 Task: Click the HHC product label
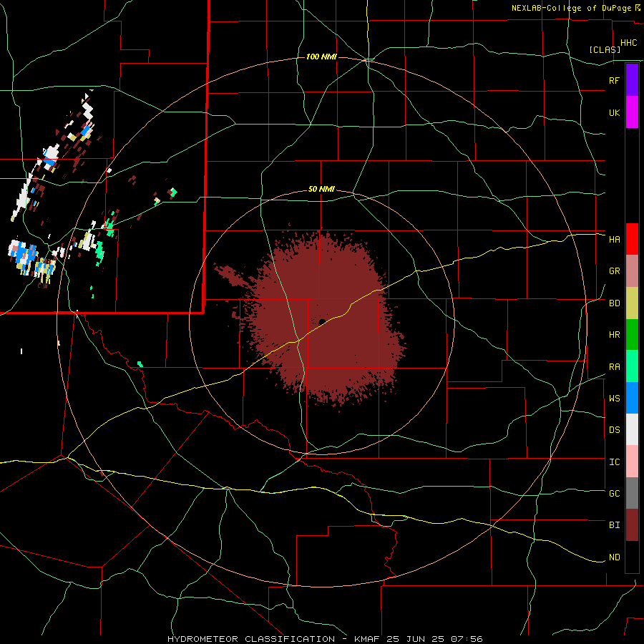(628, 43)
